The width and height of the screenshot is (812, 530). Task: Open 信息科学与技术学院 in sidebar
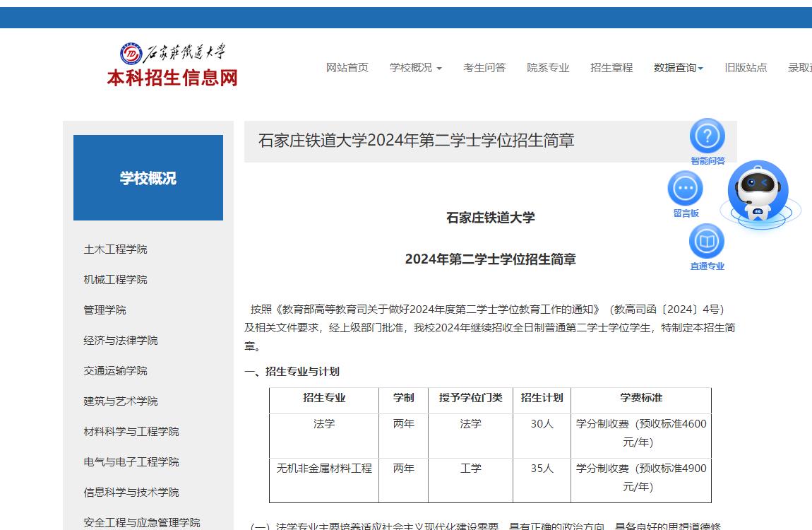click(x=131, y=492)
